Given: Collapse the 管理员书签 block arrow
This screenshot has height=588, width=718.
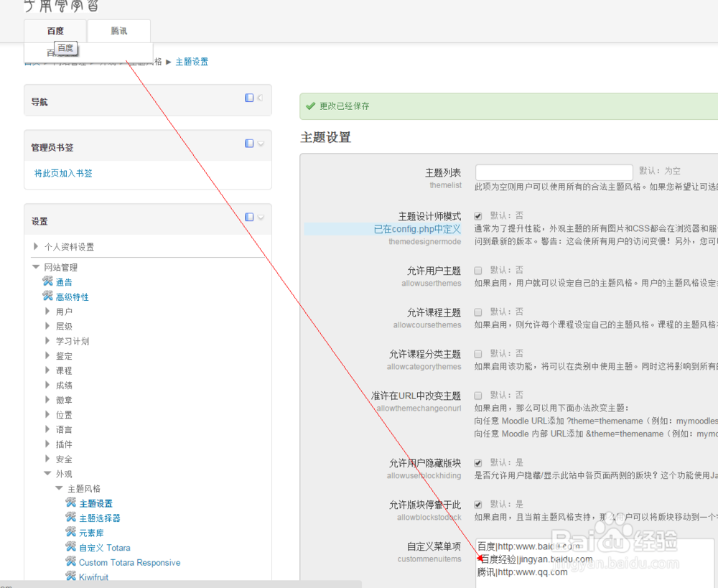Looking at the screenshot, I should [x=261, y=144].
